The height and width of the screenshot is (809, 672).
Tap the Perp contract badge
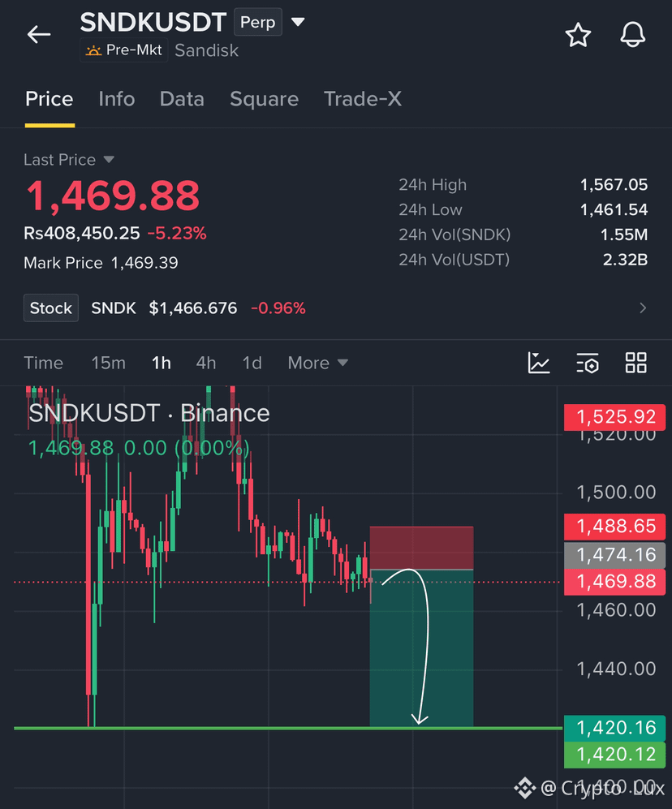coord(257,22)
